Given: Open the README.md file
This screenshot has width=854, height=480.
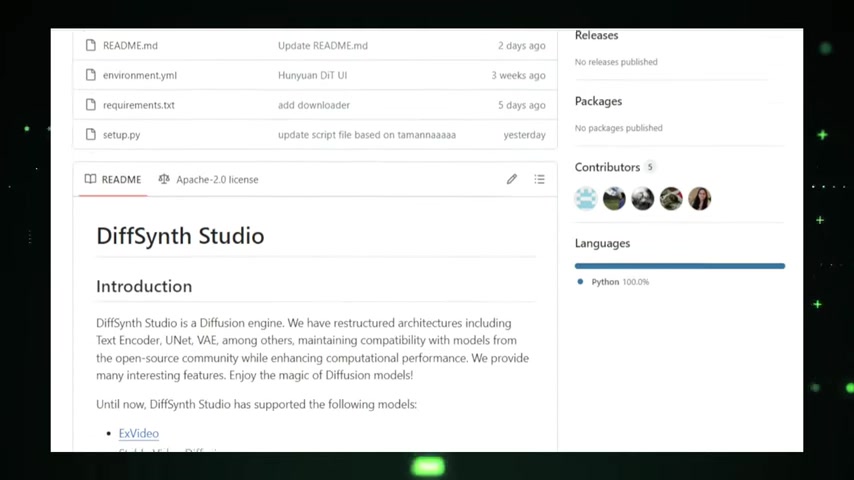Looking at the screenshot, I should (130, 46).
